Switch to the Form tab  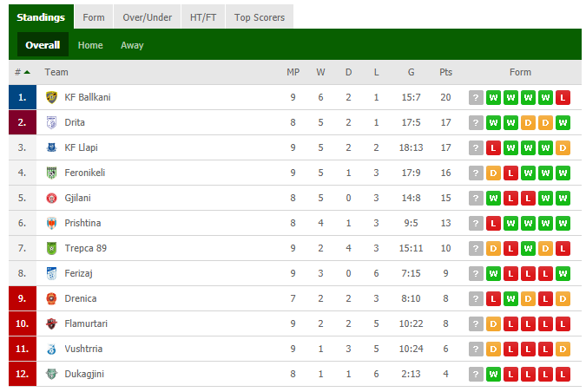(x=94, y=17)
